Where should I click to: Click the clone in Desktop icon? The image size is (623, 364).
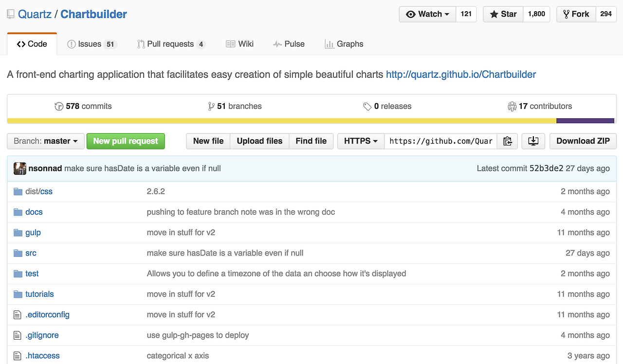[533, 141]
